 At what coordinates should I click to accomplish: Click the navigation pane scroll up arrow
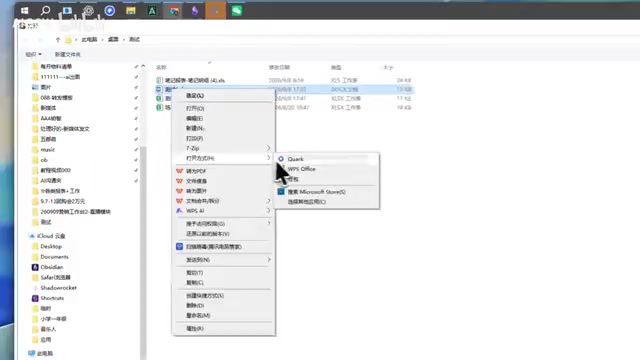click(143, 66)
